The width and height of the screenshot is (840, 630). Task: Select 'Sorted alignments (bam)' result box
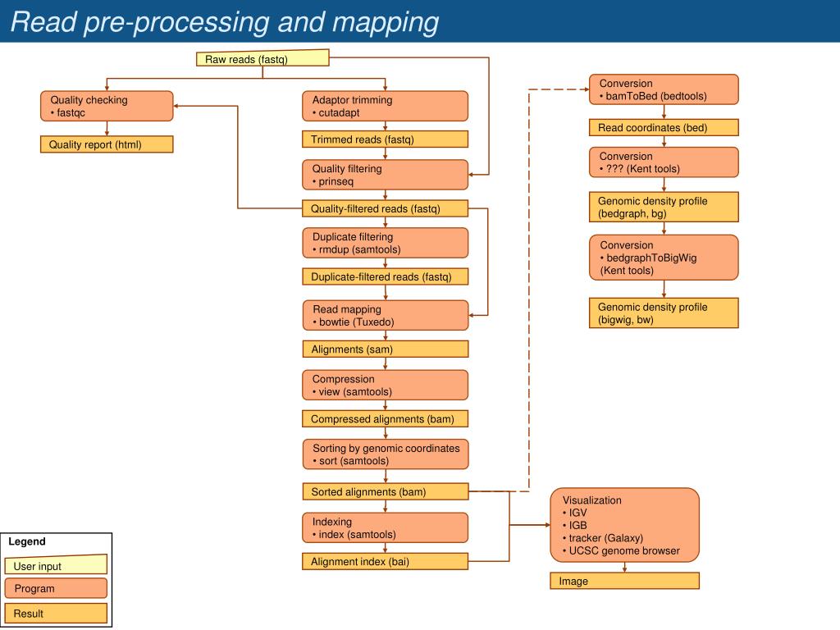point(385,492)
